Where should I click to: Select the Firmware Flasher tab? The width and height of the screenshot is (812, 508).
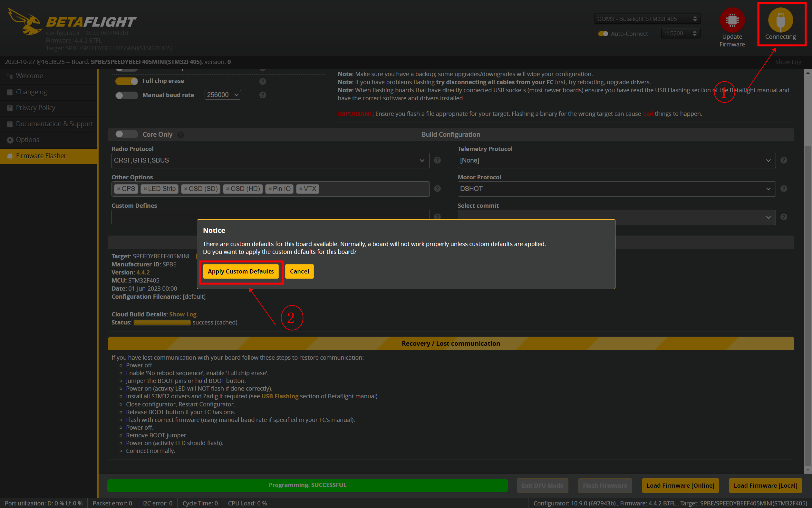click(x=48, y=156)
